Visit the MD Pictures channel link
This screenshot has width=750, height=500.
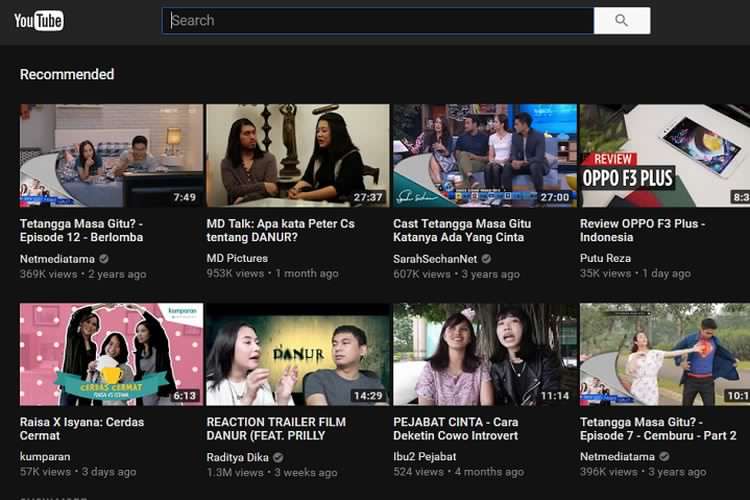click(236, 258)
